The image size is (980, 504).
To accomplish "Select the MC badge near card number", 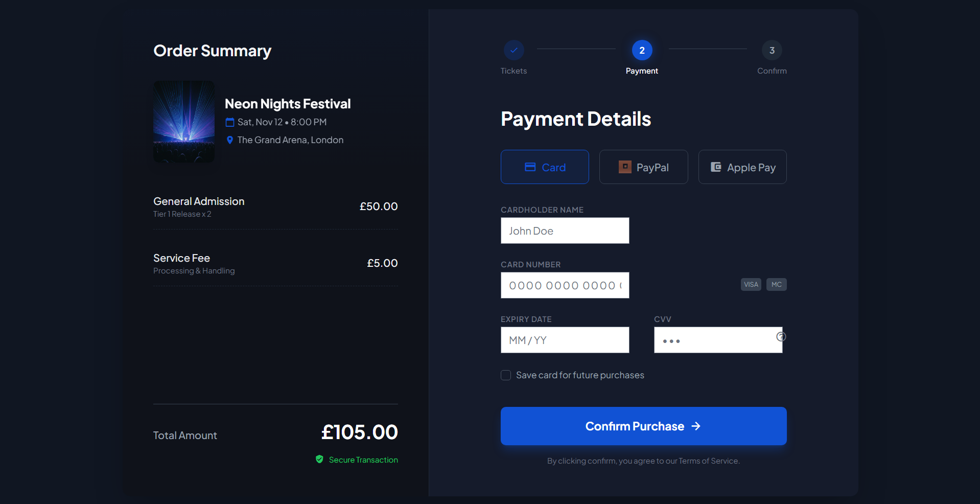I will coord(776,284).
